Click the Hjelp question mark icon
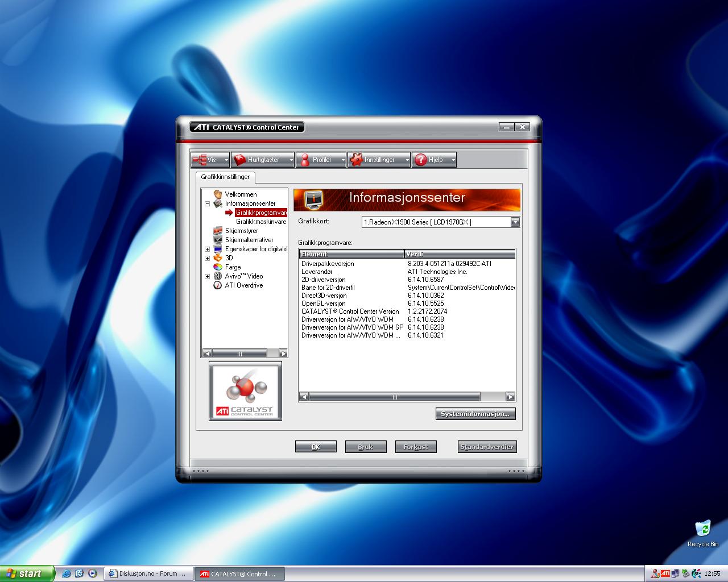Image resolution: width=728 pixels, height=582 pixels. point(421,160)
